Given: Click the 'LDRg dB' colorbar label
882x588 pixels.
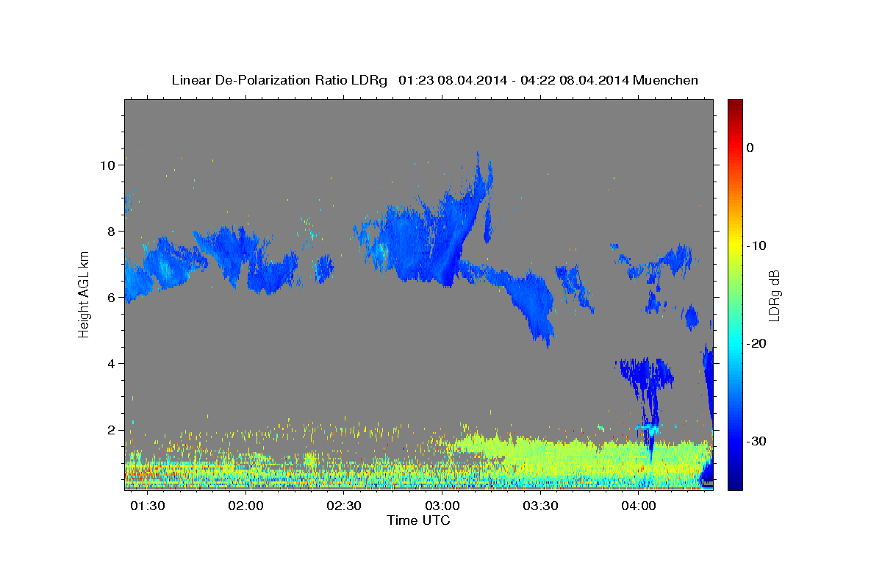Looking at the screenshot, I should click(x=774, y=295).
